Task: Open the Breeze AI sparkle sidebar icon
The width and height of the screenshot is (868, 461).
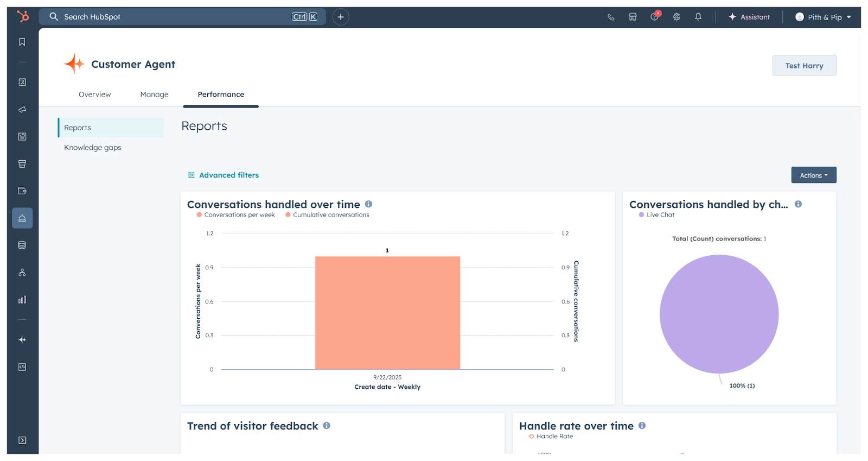Action: (22, 339)
